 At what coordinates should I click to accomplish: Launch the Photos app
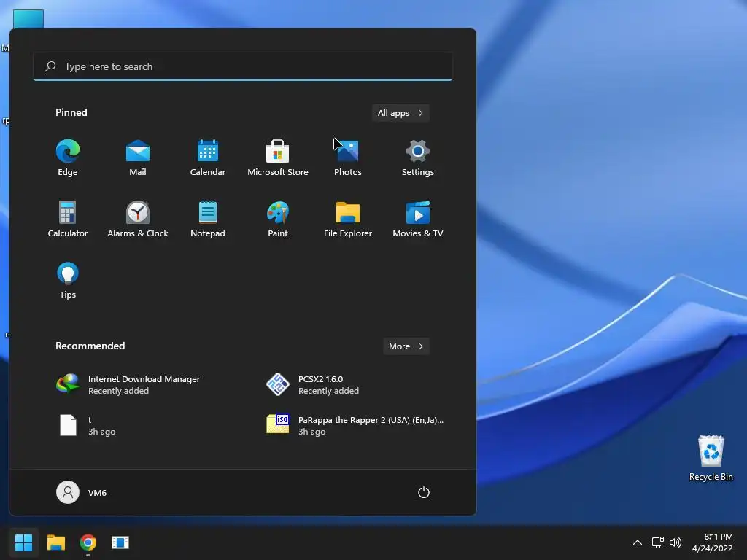(348, 158)
